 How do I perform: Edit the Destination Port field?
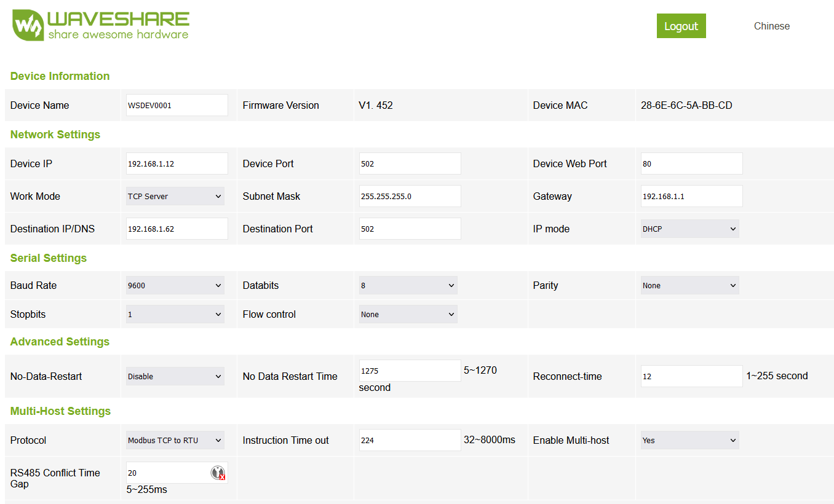(410, 229)
